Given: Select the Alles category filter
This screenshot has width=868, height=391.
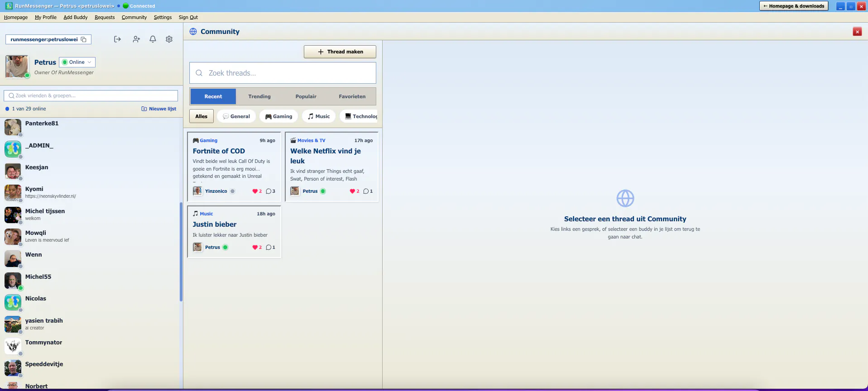Looking at the screenshot, I should coord(201,116).
